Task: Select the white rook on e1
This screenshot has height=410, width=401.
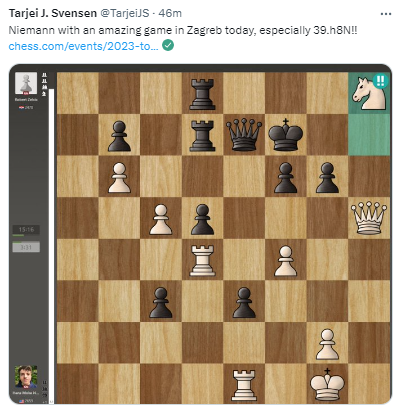Action: pos(244,385)
